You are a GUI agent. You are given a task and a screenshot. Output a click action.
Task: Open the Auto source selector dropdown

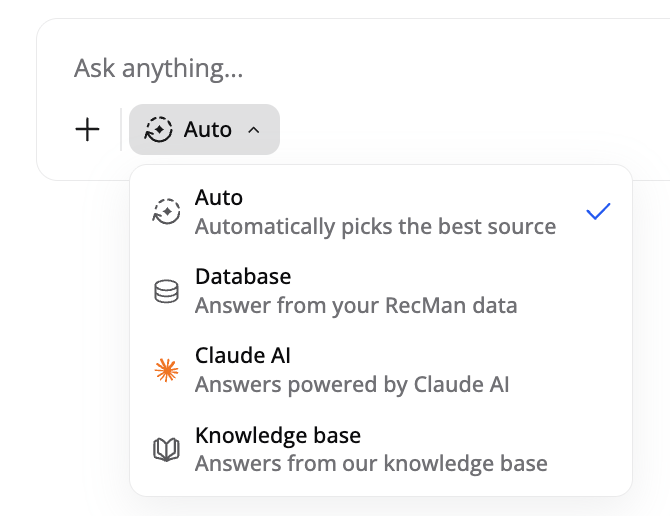(204, 129)
